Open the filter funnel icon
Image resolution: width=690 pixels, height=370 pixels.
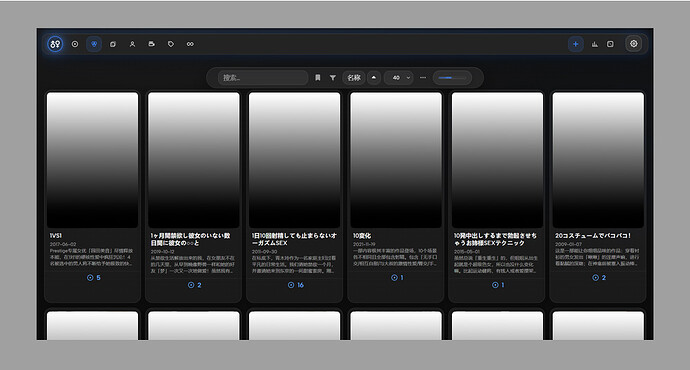coord(333,78)
